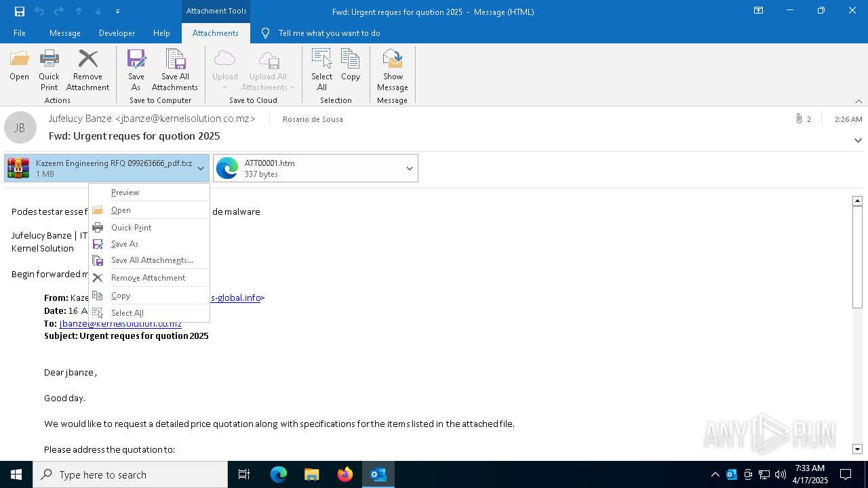The width and height of the screenshot is (868, 488).
Task: Open the File tab
Action: [x=20, y=33]
